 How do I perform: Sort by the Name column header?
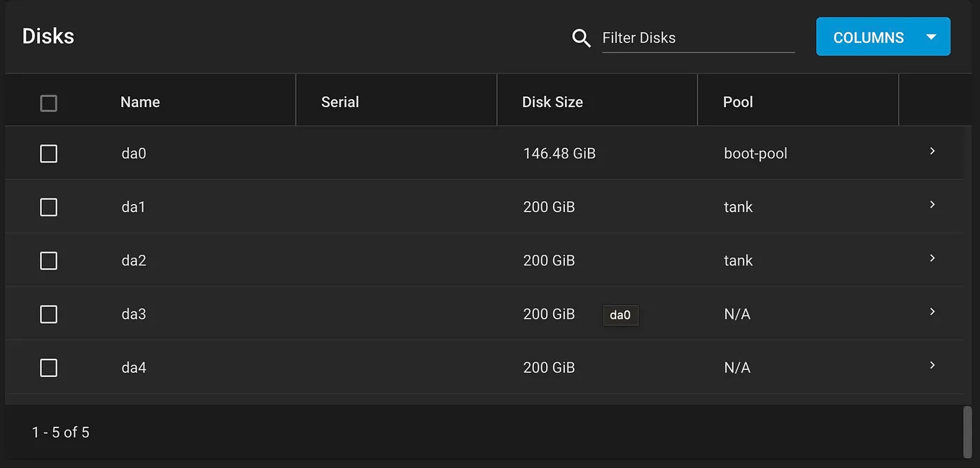pos(140,102)
